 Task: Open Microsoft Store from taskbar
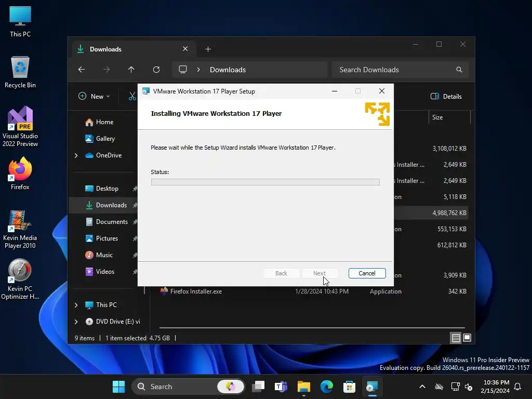point(349,387)
